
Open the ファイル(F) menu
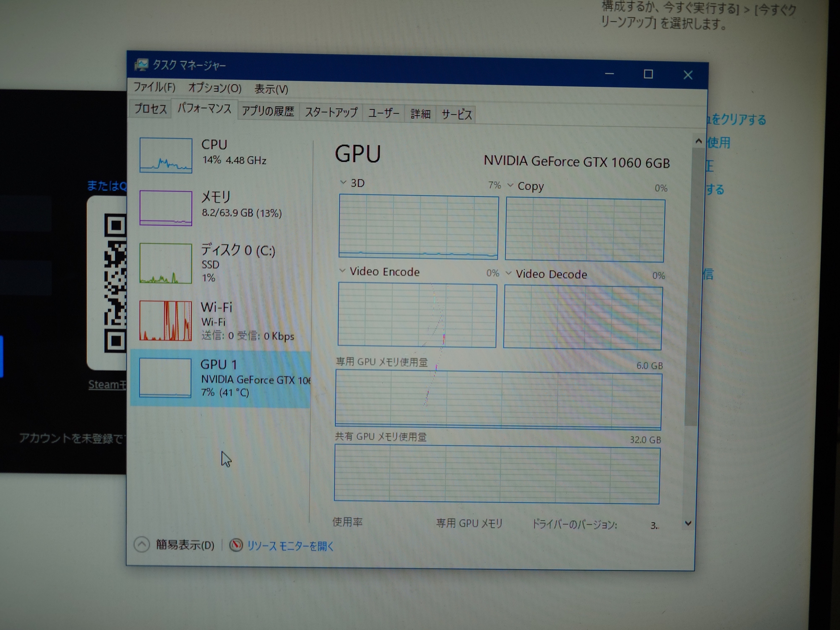click(154, 87)
